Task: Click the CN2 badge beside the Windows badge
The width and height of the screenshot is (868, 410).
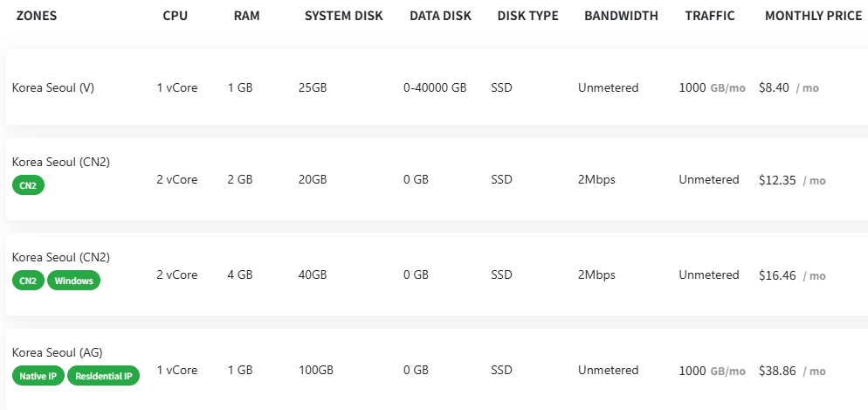Action: [28, 281]
